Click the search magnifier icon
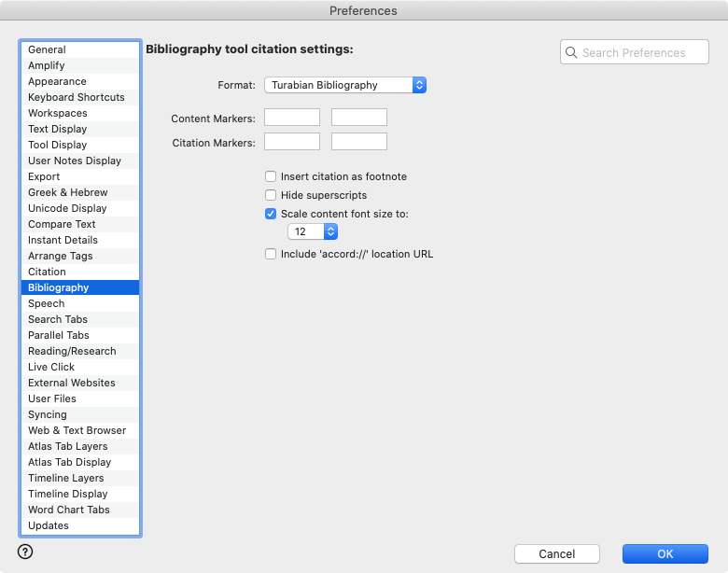The height and width of the screenshot is (573, 728). tap(571, 53)
